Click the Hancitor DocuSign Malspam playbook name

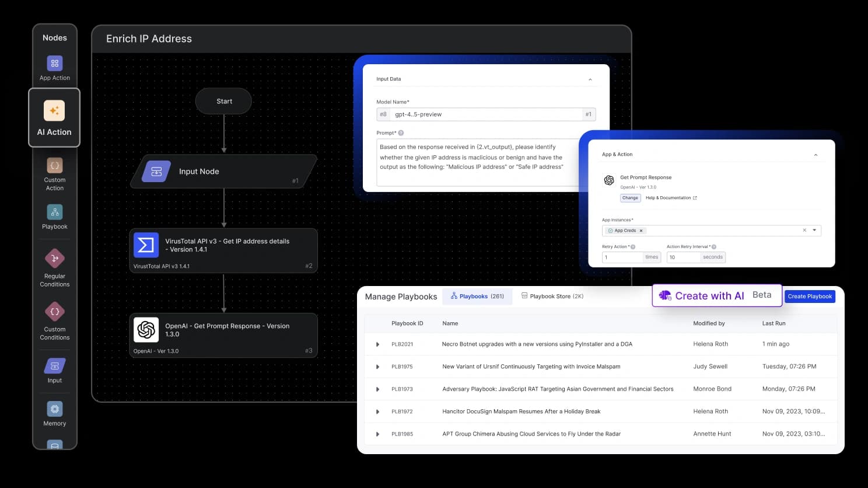[521, 412]
